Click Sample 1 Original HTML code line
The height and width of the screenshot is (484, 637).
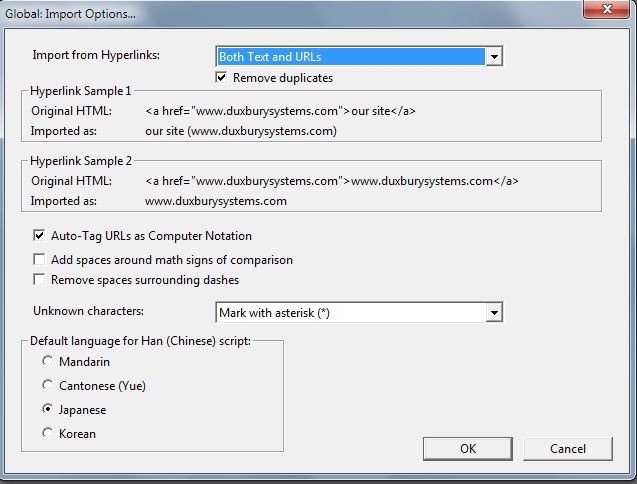pos(280,111)
